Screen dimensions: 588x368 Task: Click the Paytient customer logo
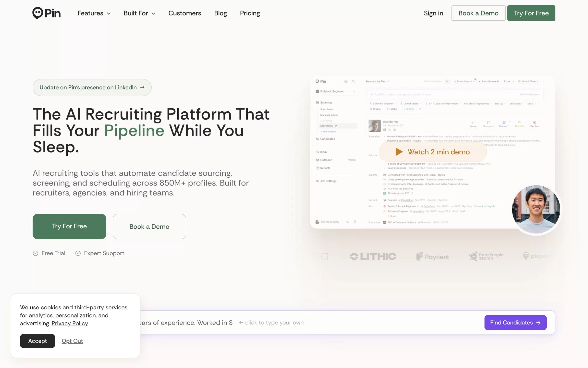pyautogui.click(x=433, y=257)
